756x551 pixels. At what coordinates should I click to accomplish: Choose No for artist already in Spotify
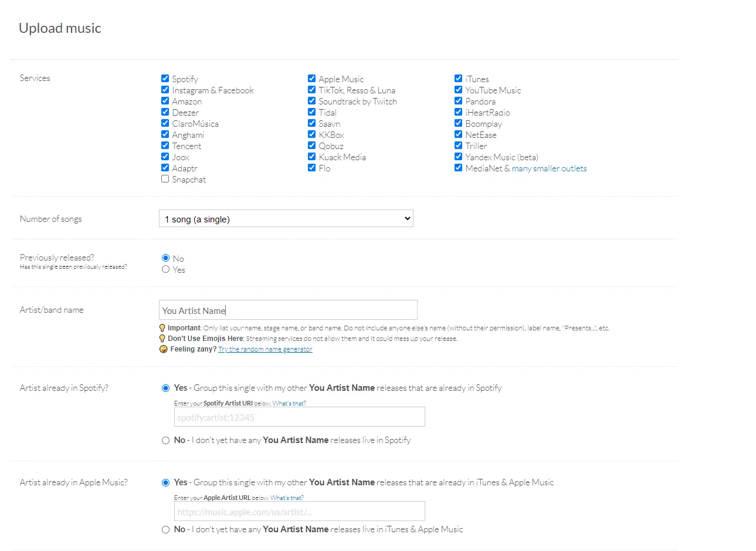click(166, 440)
